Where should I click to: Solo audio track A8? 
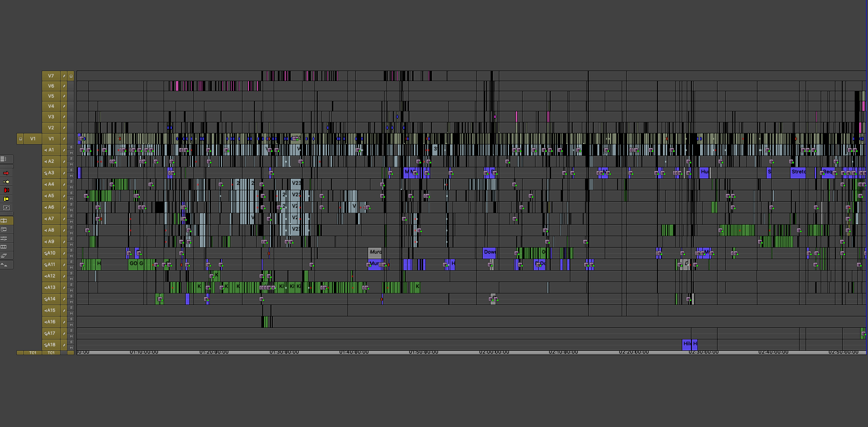71,227
